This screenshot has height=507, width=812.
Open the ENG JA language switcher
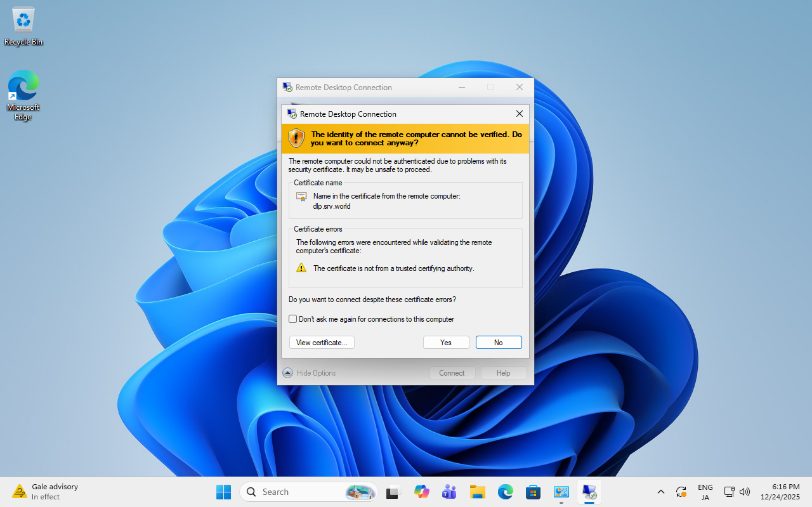(x=705, y=491)
